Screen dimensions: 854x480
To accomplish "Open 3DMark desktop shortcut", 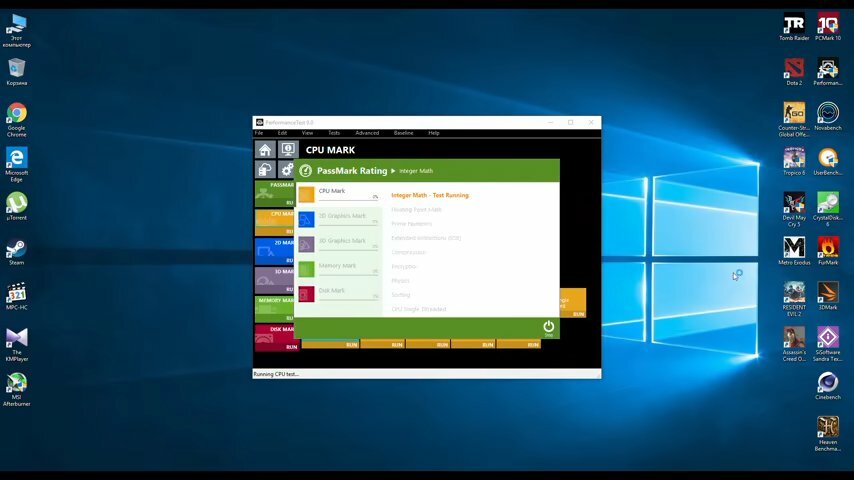I will 828,296.
